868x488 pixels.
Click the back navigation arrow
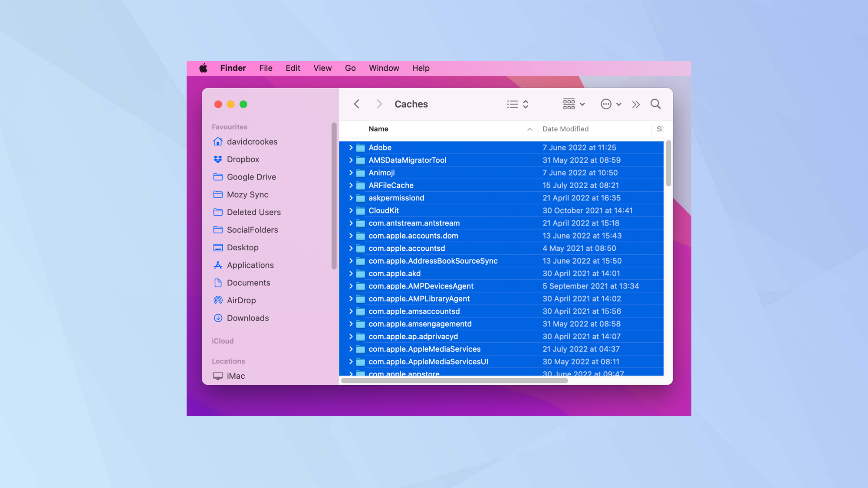355,104
